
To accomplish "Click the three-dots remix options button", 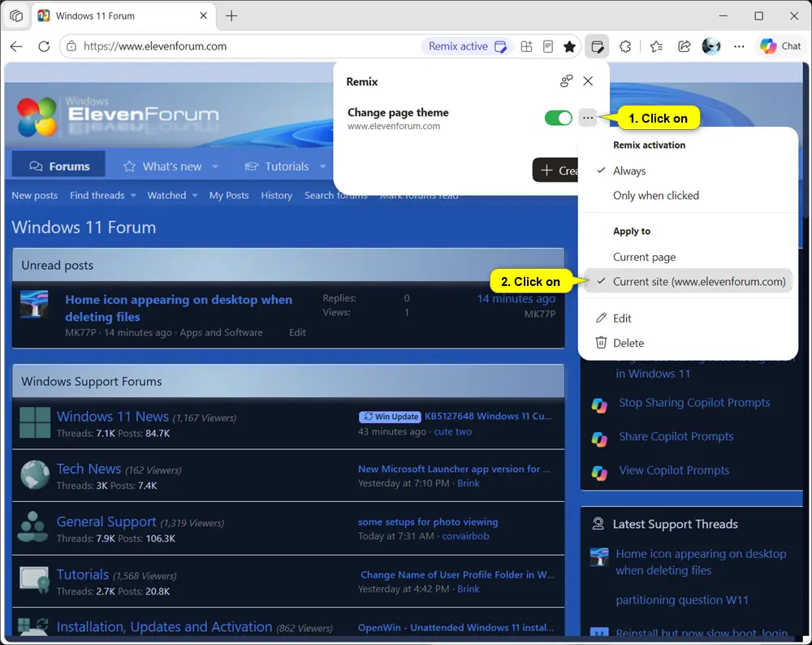I will pyautogui.click(x=587, y=118).
